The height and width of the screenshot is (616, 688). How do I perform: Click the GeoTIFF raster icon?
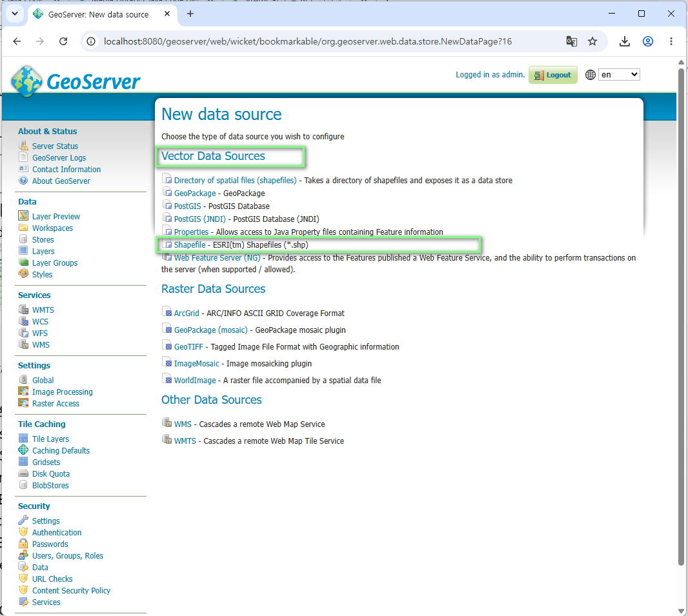tap(167, 346)
